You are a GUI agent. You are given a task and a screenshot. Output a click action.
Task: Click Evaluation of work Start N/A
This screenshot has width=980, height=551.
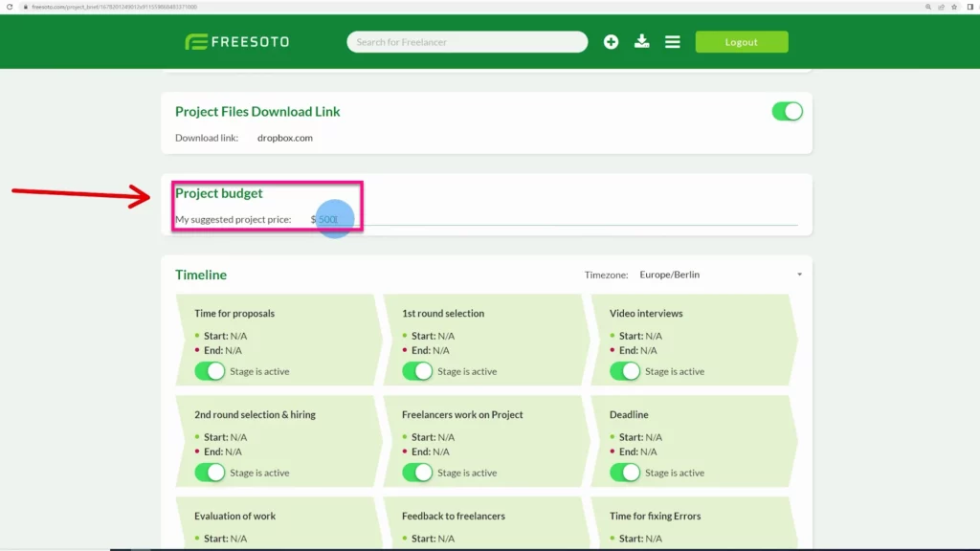pyautogui.click(x=225, y=538)
